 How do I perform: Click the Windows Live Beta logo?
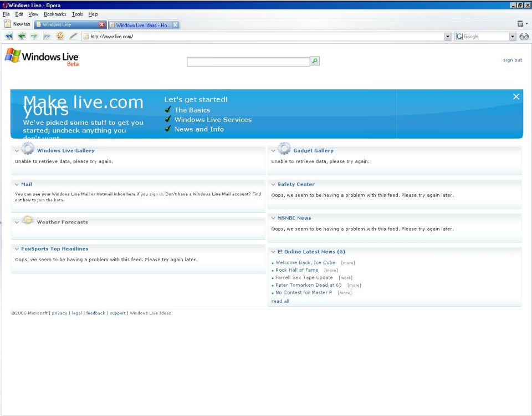click(42, 57)
